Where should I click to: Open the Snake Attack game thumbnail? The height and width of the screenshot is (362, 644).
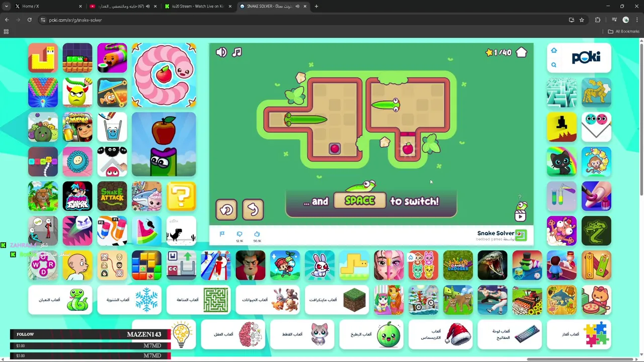tap(112, 196)
